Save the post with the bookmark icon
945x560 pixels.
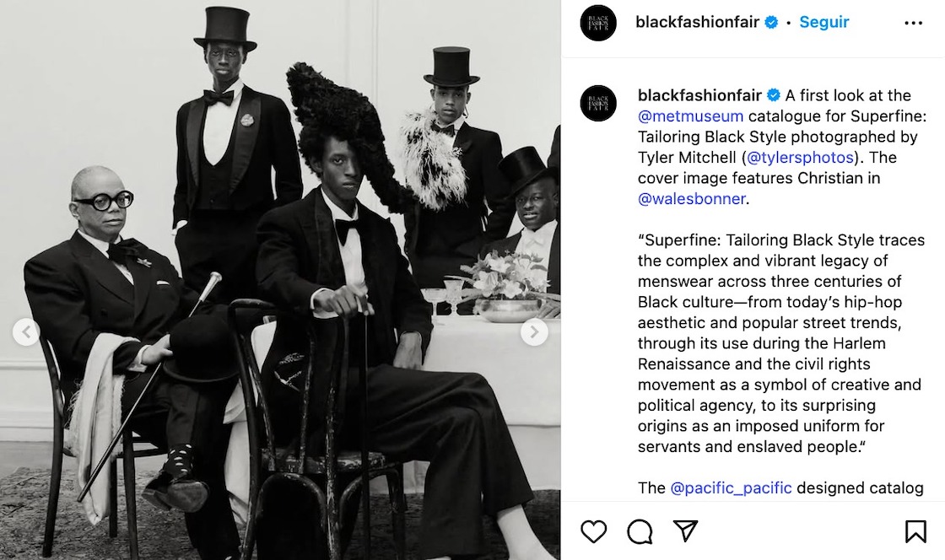coord(915,530)
